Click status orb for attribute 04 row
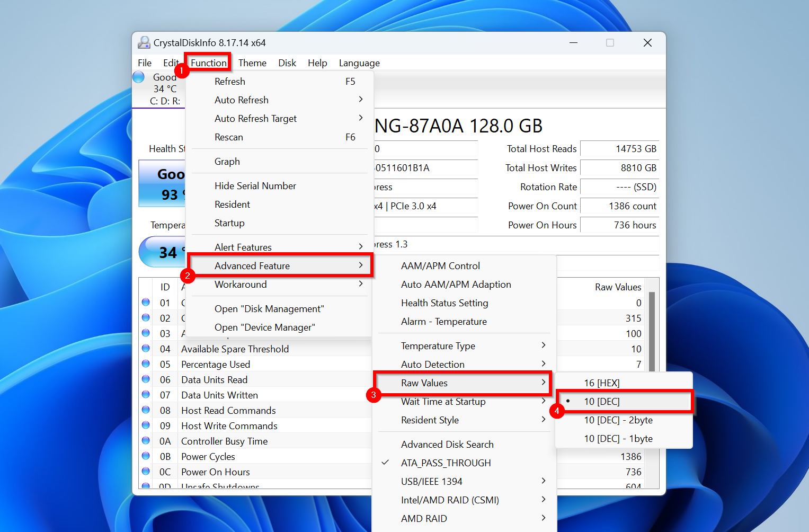Image resolution: width=809 pixels, height=532 pixels. coord(146,349)
